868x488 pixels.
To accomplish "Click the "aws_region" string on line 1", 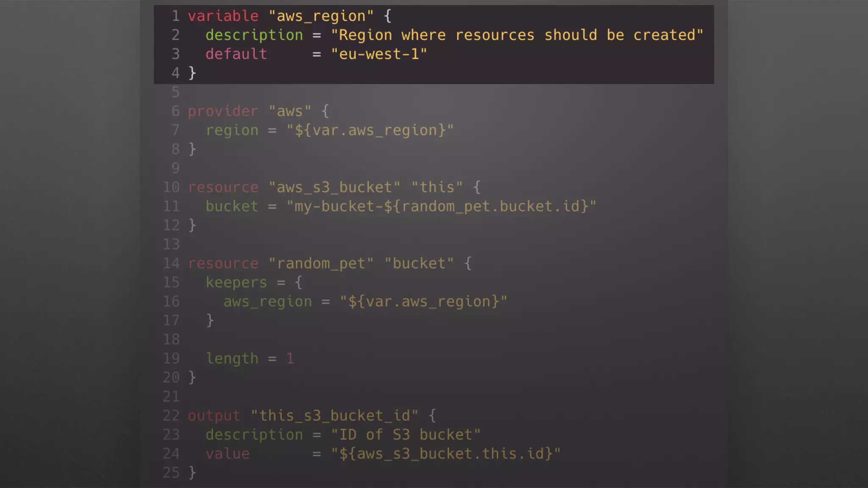I will tap(321, 16).
